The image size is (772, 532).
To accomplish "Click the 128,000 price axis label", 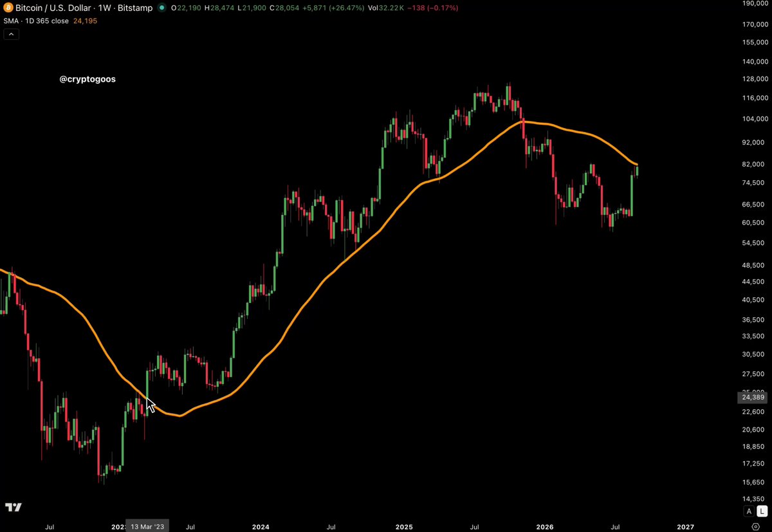I will (755, 80).
